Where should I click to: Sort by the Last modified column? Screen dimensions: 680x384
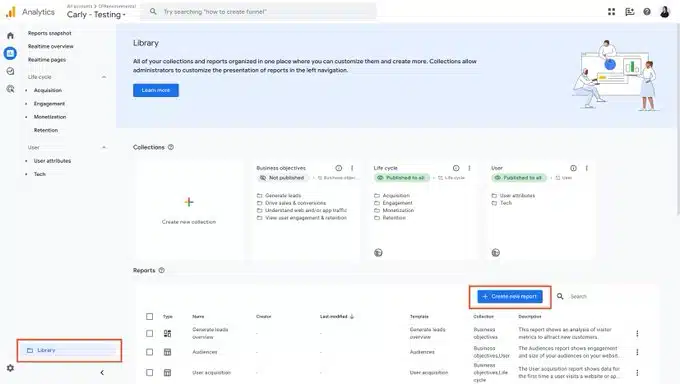coord(337,316)
